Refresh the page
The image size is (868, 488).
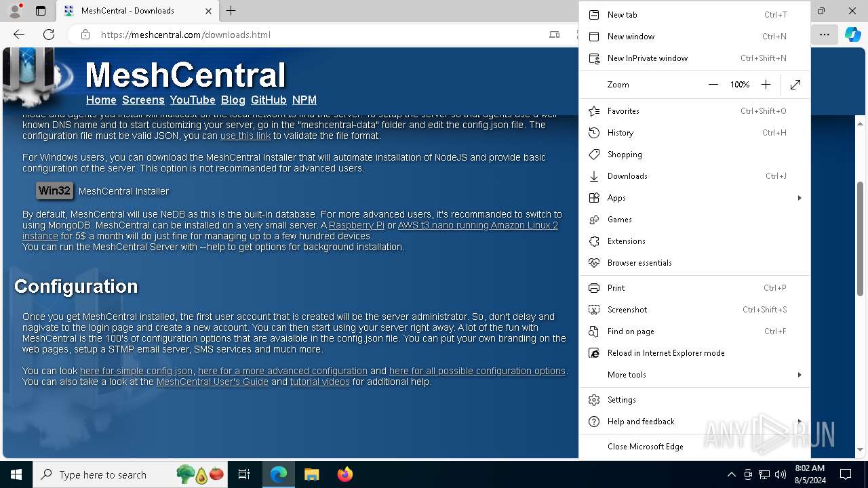49,34
